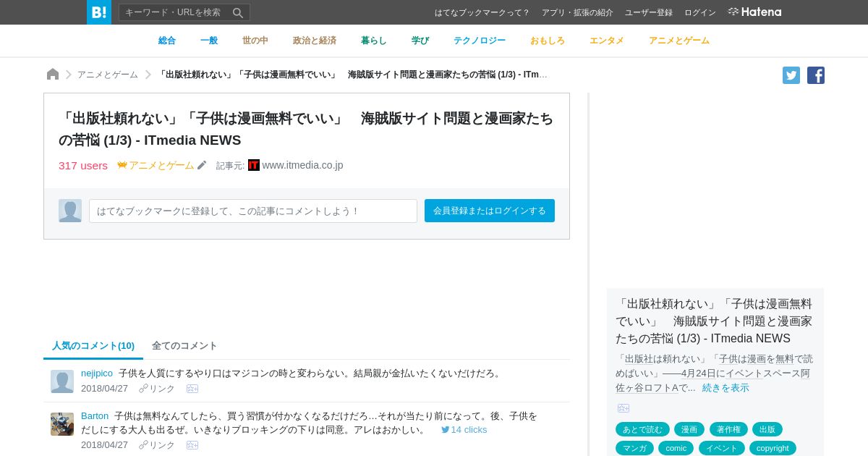Click リンク permalink on Barton's comment
The height and width of the screenshot is (456, 868).
pos(157,445)
